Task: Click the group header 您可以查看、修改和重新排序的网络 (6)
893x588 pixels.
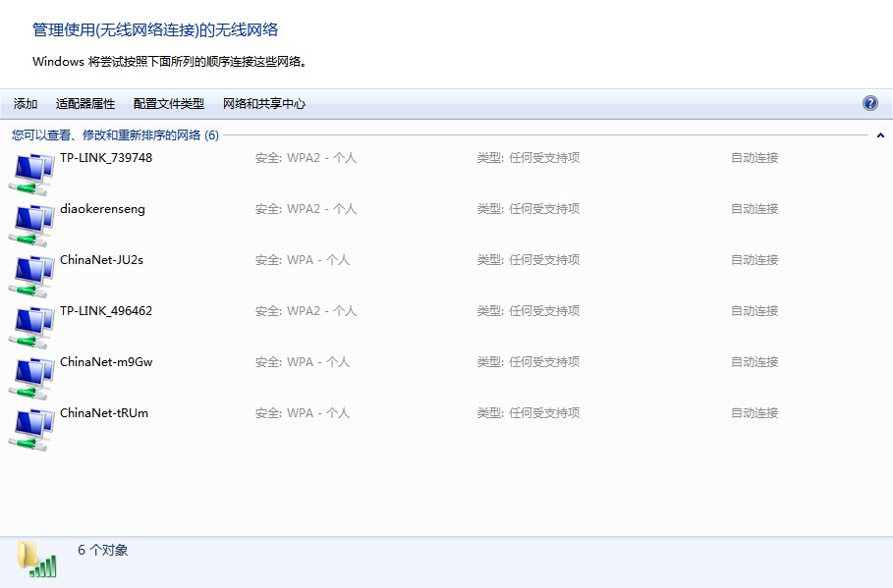Action: click(115, 134)
